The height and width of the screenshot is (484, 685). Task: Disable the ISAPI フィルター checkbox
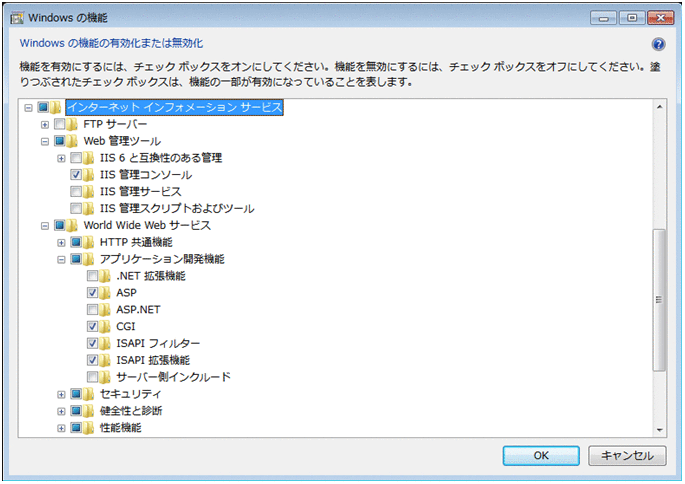pos(93,344)
